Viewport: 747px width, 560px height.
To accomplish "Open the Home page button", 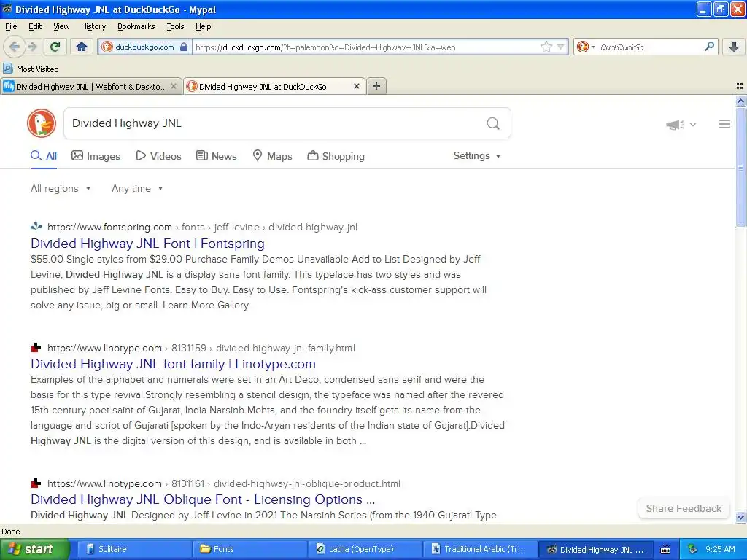I will pyautogui.click(x=82, y=47).
